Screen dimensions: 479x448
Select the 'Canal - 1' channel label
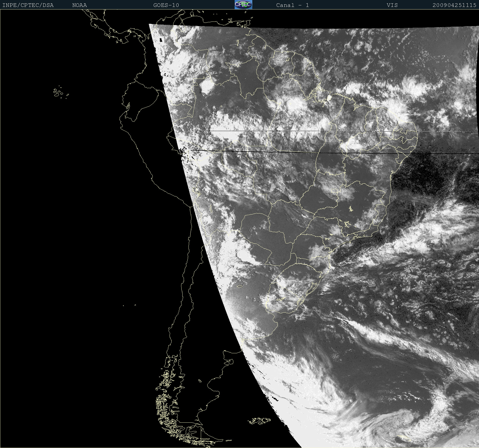293,5
